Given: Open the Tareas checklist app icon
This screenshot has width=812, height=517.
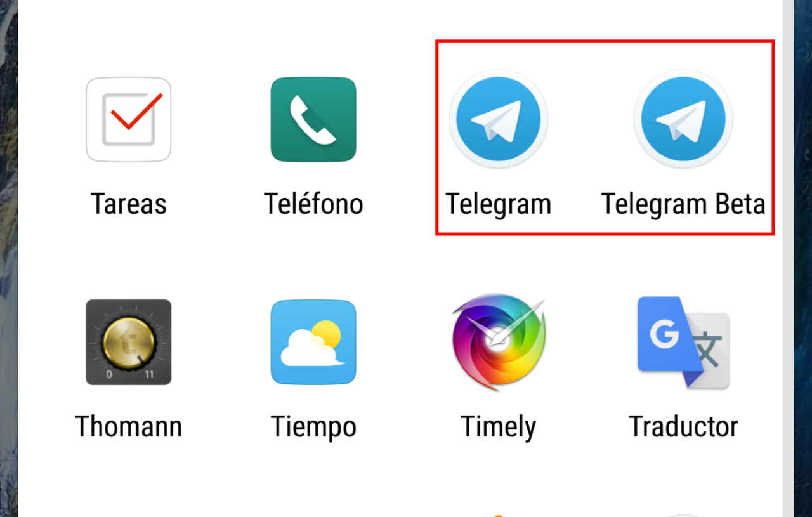Looking at the screenshot, I should pos(128,119).
